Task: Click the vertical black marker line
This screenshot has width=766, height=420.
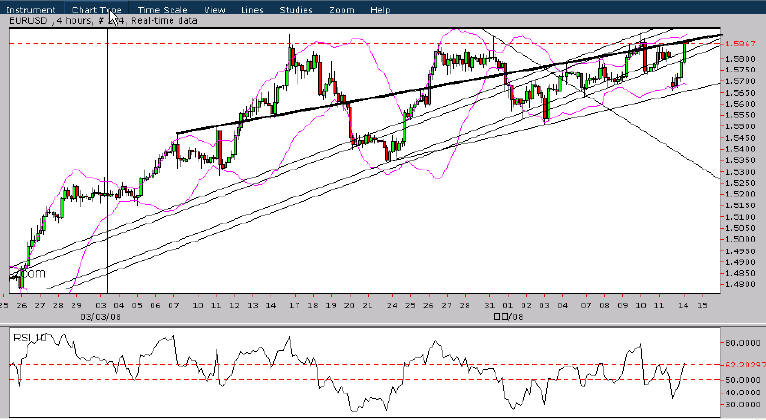Action: [107, 161]
